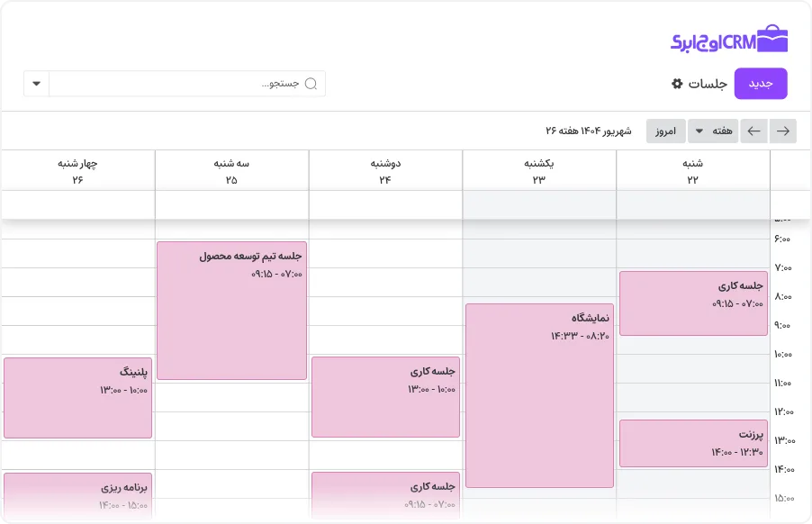Open the برنامه ریزی event on Wednesday
The image size is (812, 524).
click(78, 494)
